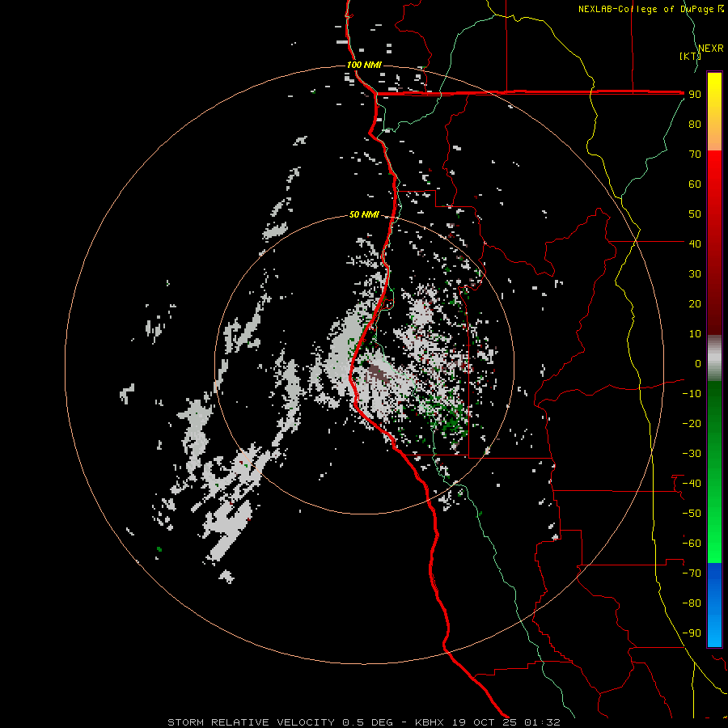Click the [KT] units label
The width and height of the screenshot is (728, 728).
click(691, 56)
